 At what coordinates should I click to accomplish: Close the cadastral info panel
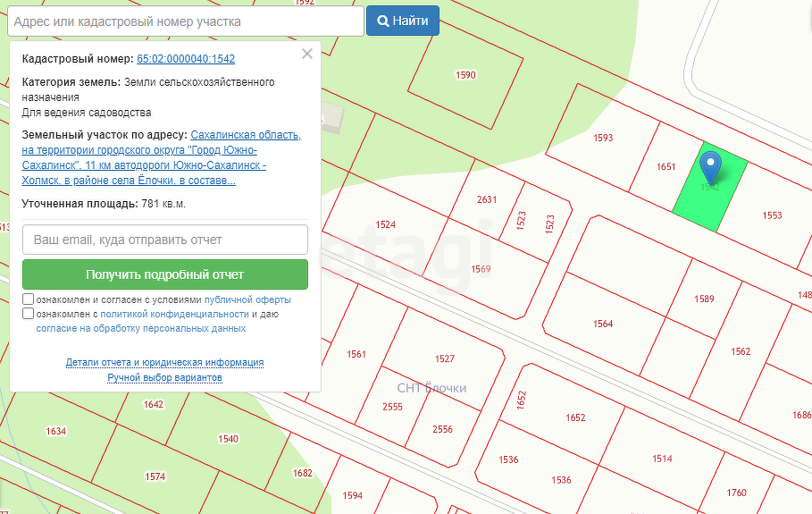(x=307, y=54)
